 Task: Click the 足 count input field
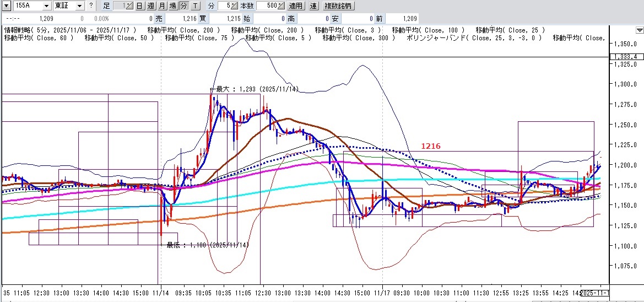click(x=118, y=6)
